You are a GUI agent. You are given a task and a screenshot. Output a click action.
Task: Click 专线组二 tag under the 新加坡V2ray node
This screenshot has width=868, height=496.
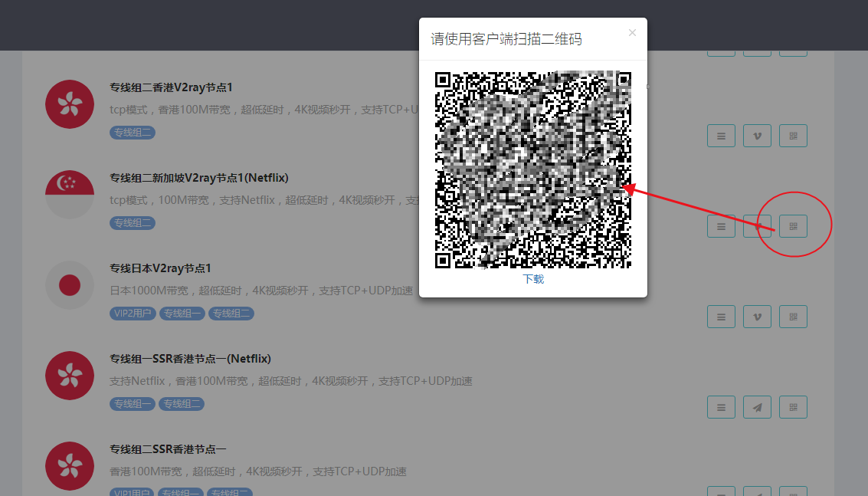pyautogui.click(x=133, y=223)
